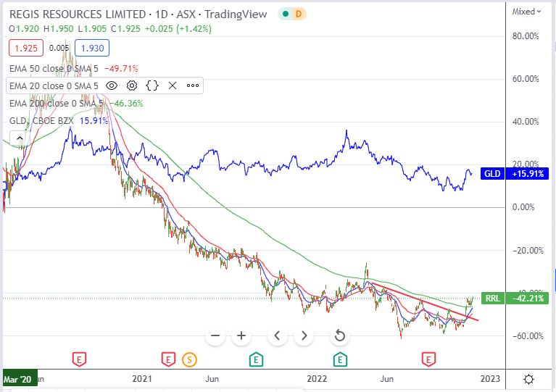The image size is (556, 392).
Task: Reset chart view with circular arrow
Action: 340,335
